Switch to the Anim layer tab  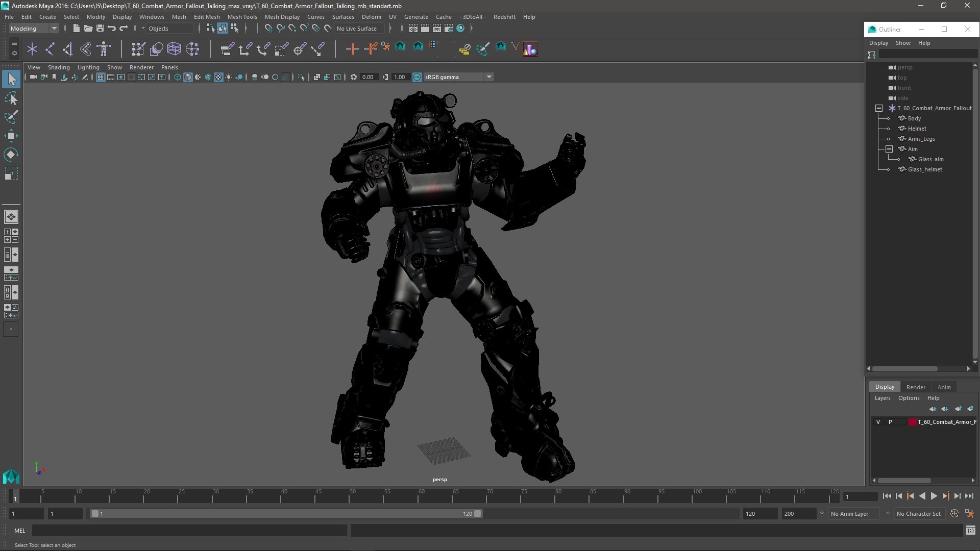(944, 387)
